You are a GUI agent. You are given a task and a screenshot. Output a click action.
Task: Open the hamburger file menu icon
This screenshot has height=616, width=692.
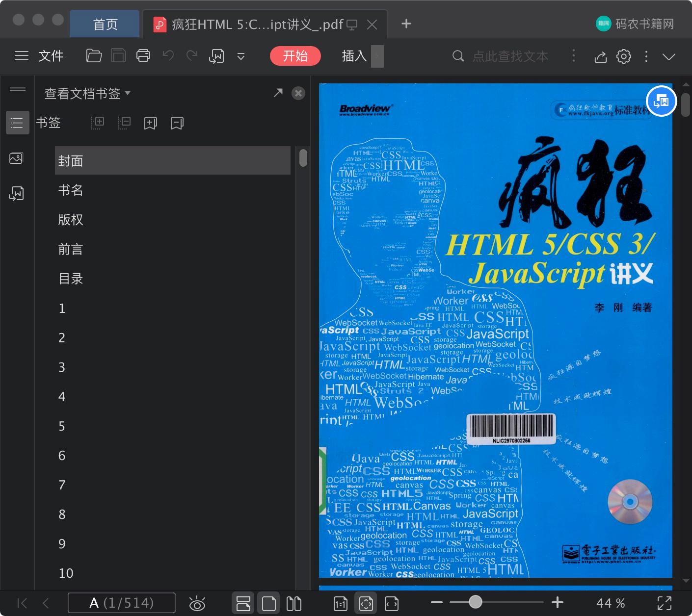[22, 56]
